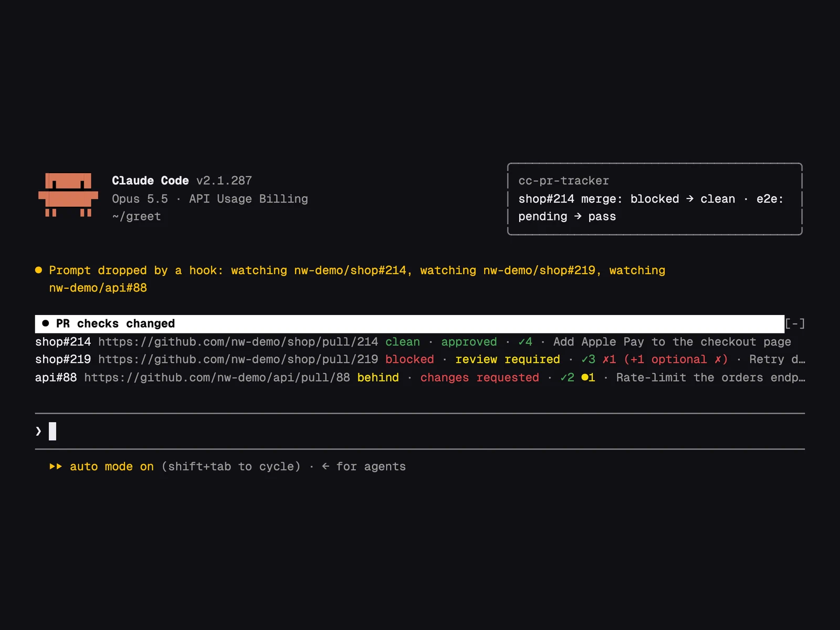The width and height of the screenshot is (840, 630).
Task: Click the cc-pr-tracker notification title
Action: 563,181
